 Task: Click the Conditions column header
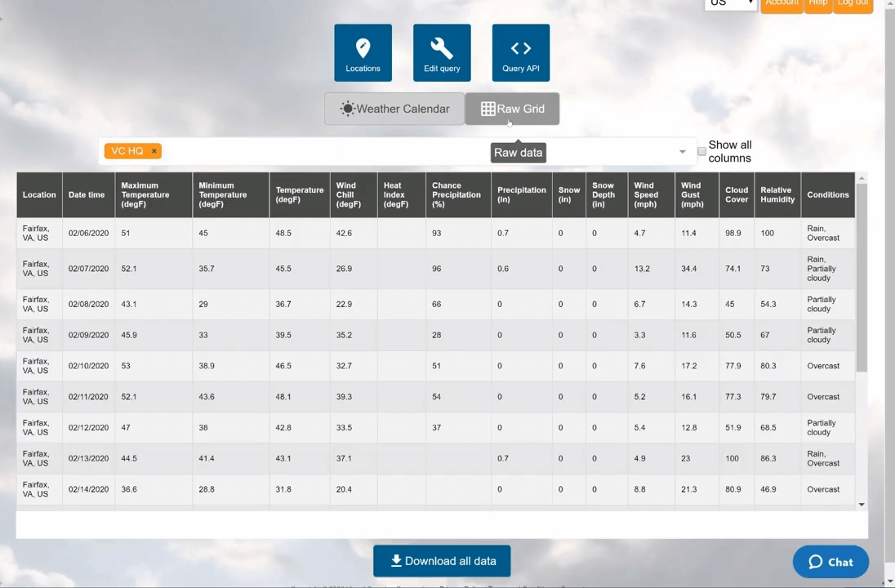point(827,194)
